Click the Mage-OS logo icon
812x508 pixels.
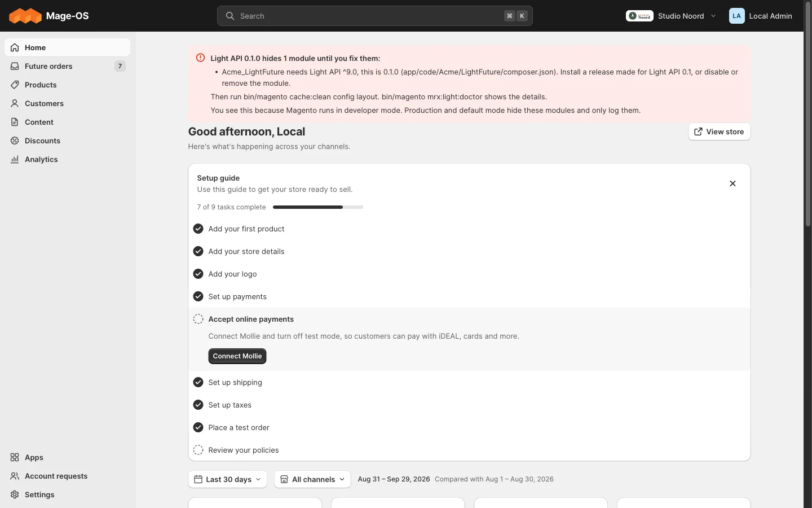[25, 16]
